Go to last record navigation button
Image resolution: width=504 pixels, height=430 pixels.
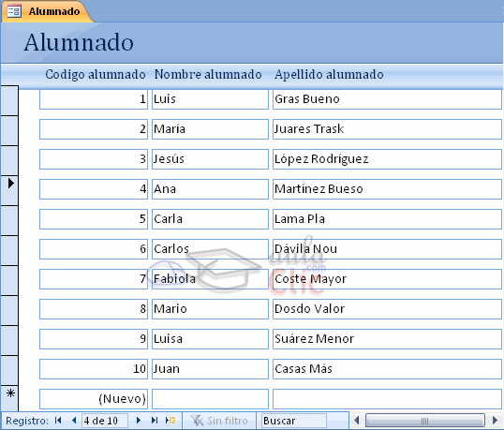point(155,421)
